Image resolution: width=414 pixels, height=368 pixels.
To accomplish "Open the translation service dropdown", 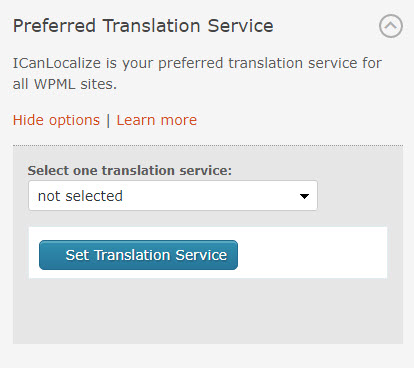I will 173,196.
